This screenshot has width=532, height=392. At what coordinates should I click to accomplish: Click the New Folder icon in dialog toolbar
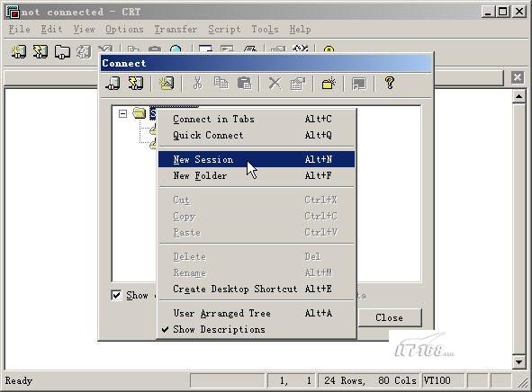(x=329, y=84)
